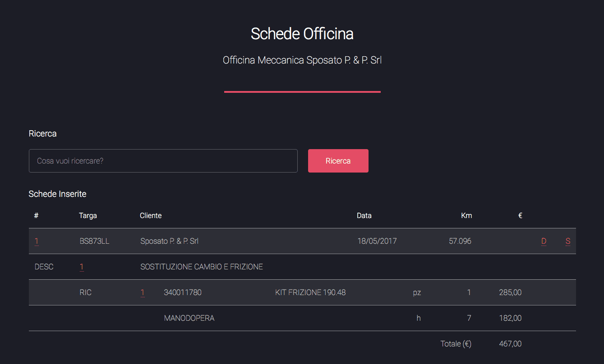
Task: Click the total amount 467,00
Action: click(510, 344)
